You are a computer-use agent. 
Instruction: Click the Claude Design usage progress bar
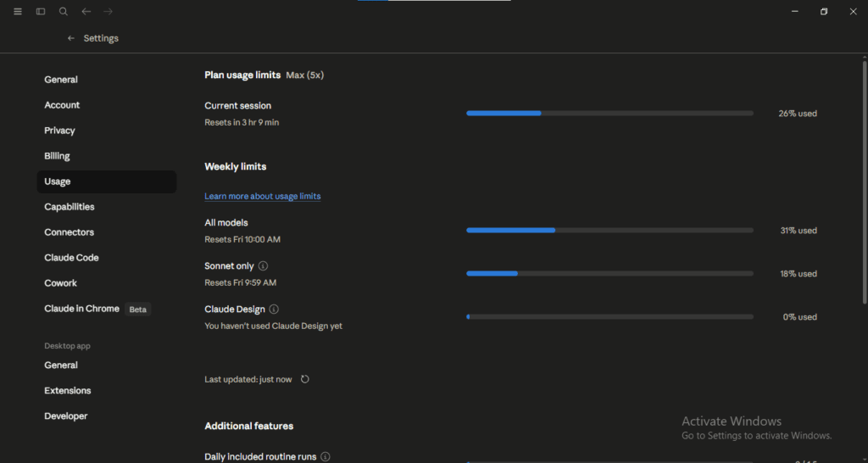tap(609, 317)
